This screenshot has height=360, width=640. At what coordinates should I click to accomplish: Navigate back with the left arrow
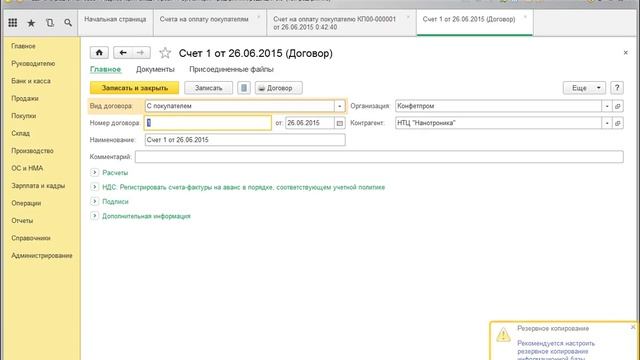pyautogui.click(x=123, y=53)
